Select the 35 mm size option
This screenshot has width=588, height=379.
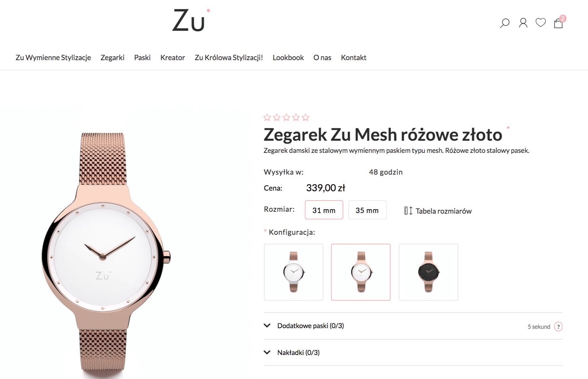point(367,210)
